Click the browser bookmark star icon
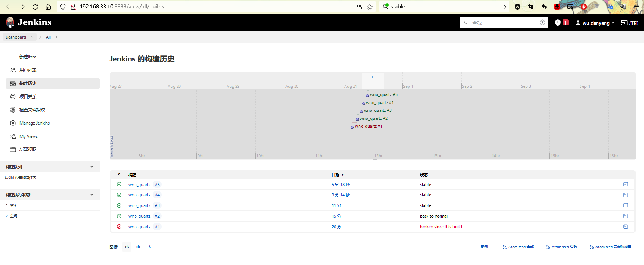 (x=370, y=7)
